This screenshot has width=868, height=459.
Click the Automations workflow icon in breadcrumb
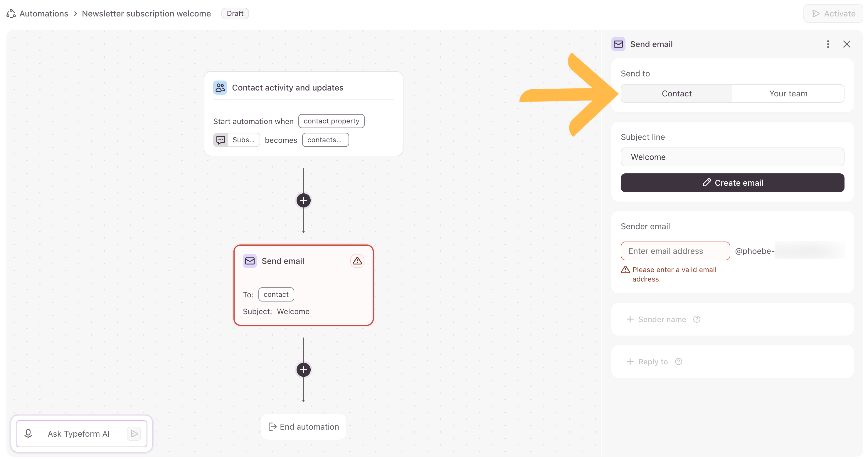(x=11, y=14)
